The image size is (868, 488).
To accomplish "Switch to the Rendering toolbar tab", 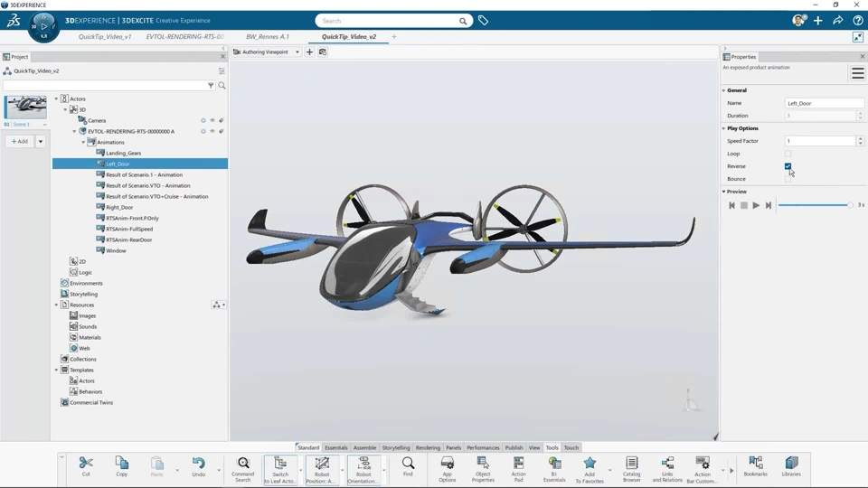I will tap(428, 447).
